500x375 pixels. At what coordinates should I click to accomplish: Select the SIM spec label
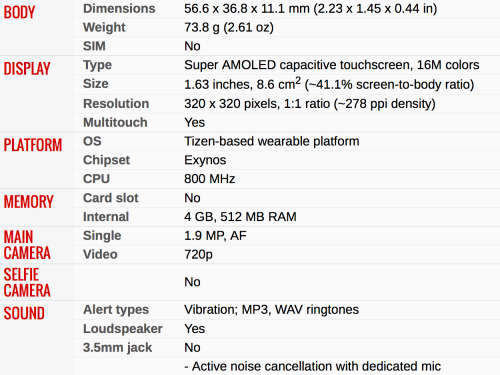pos(94,46)
